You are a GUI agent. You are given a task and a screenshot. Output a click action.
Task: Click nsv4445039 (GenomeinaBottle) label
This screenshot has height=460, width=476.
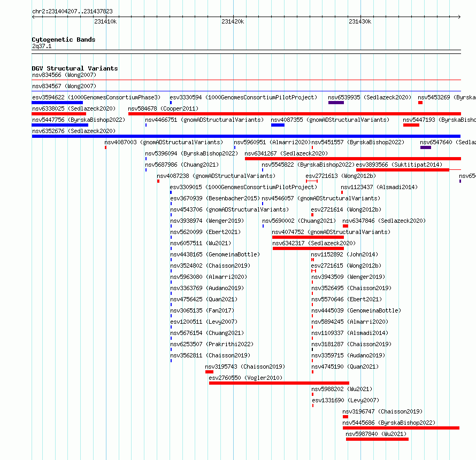click(356, 310)
